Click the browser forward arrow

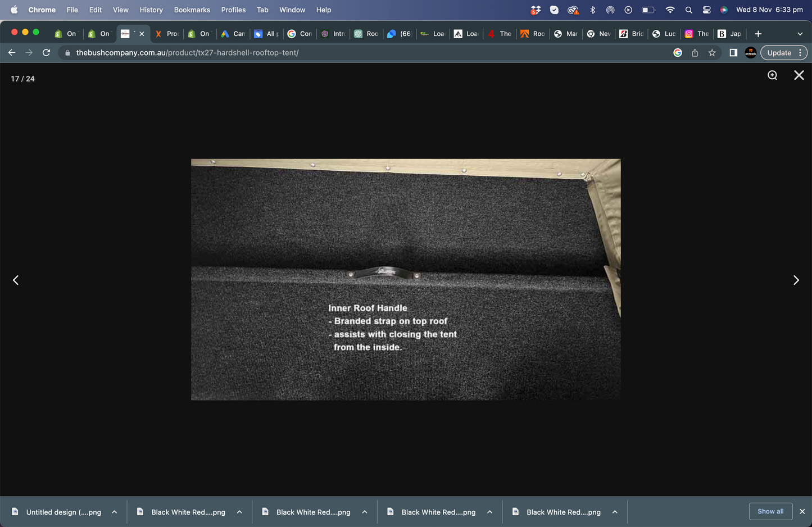pos(29,53)
